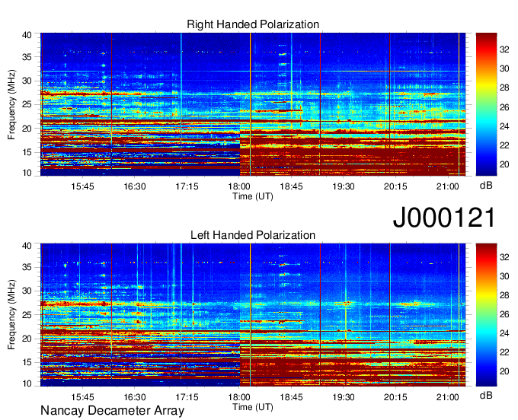Click 15 MHz tick on Left Handed plot
The image size is (518, 420).
pos(27,363)
